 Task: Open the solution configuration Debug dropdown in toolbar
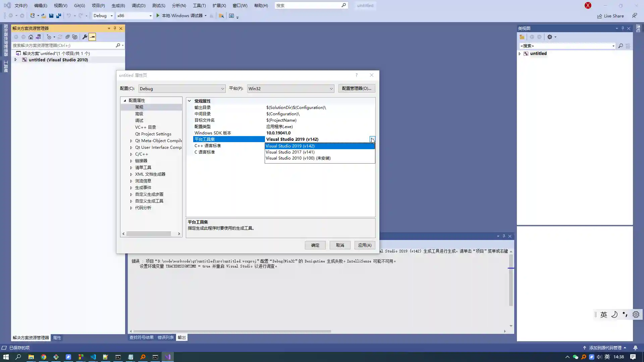[x=103, y=16]
